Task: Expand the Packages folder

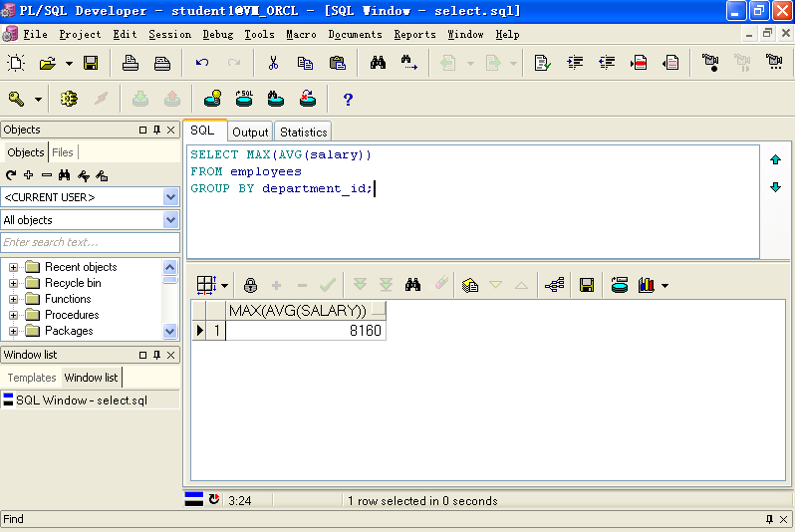Action: pyautogui.click(x=13, y=331)
